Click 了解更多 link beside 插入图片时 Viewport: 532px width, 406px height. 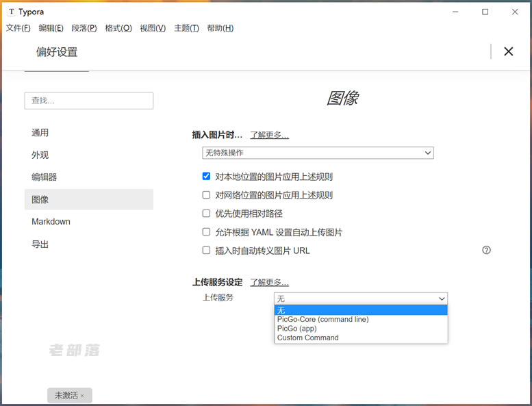click(x=269, y=135)
